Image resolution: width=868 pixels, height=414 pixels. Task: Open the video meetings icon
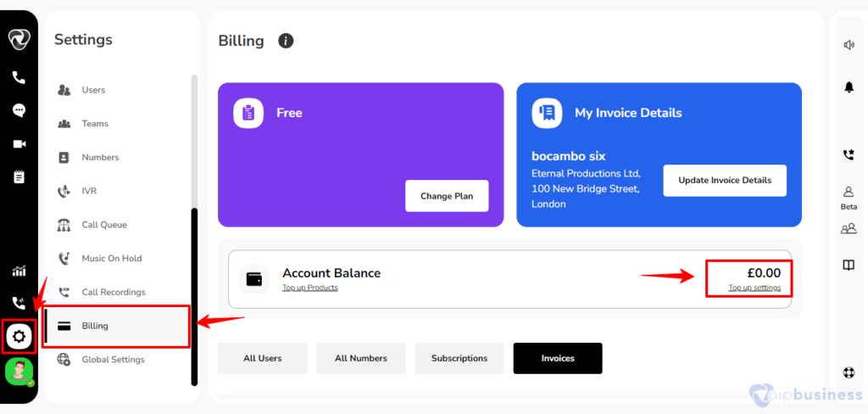click(19, 144)
